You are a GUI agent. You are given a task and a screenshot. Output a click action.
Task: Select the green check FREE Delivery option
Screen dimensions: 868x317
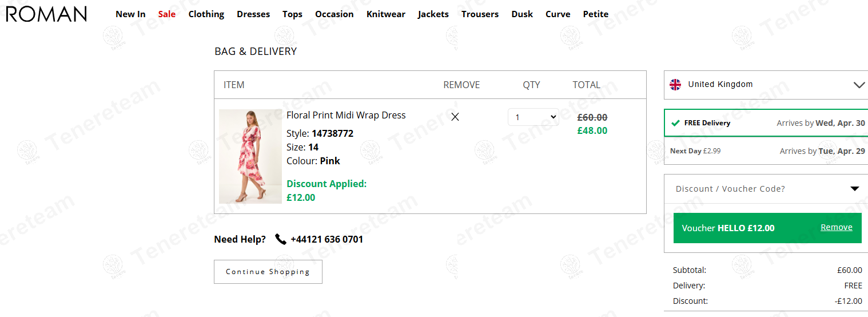pyautogui.click(x=766, y=123)
